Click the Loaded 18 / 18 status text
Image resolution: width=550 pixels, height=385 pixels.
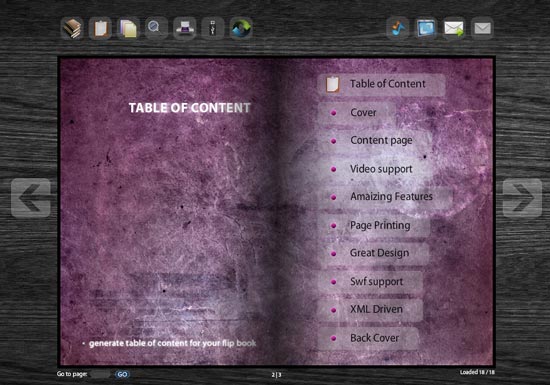point(477,372)
